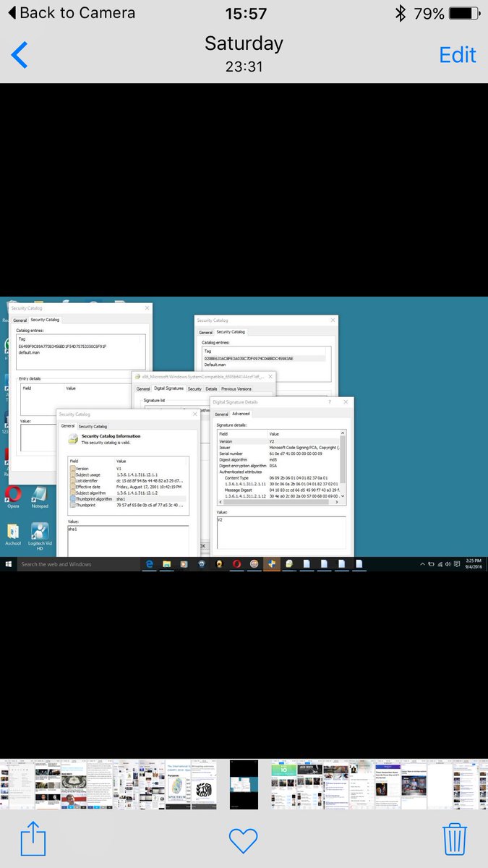Viewport: 488px width, 868px height.
Task: Select the Details tab in properties window
Action: click(x=211, y=389)
